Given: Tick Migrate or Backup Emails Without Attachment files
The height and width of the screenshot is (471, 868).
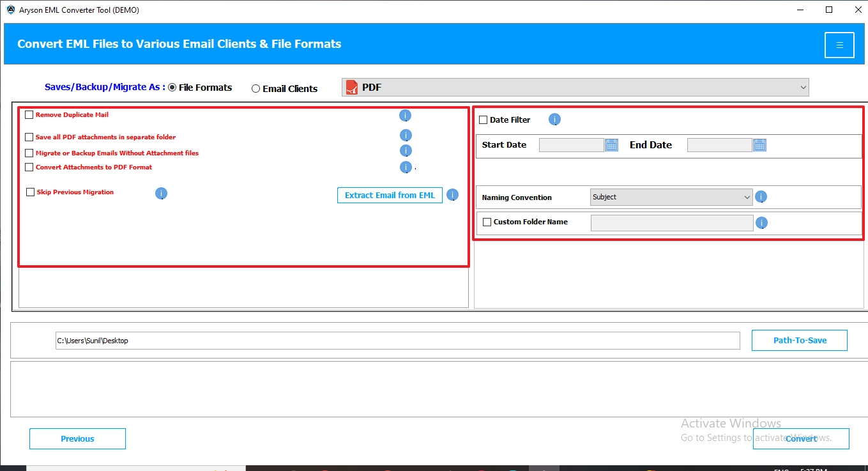Looking at the screenshot, I should coord(29,153).
